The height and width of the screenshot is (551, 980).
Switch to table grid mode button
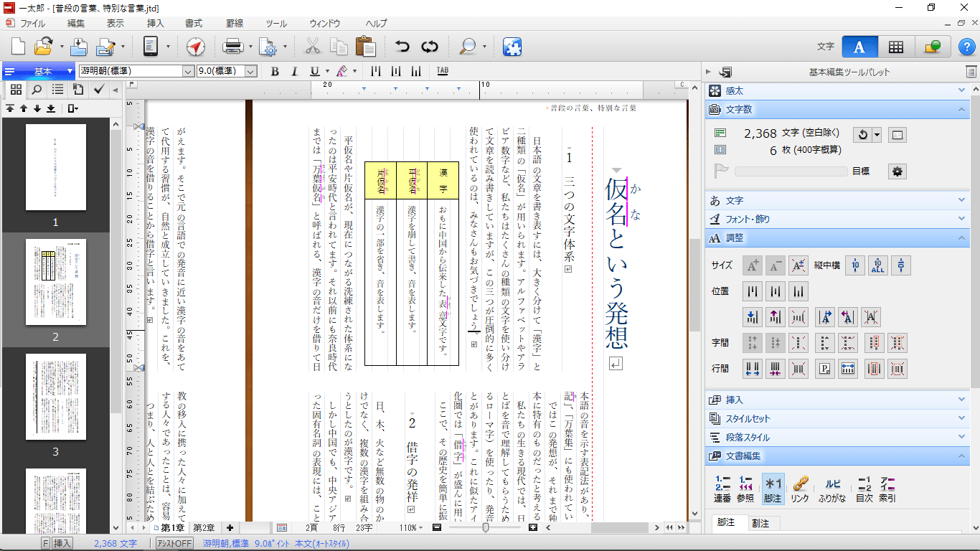click(895, 47)
